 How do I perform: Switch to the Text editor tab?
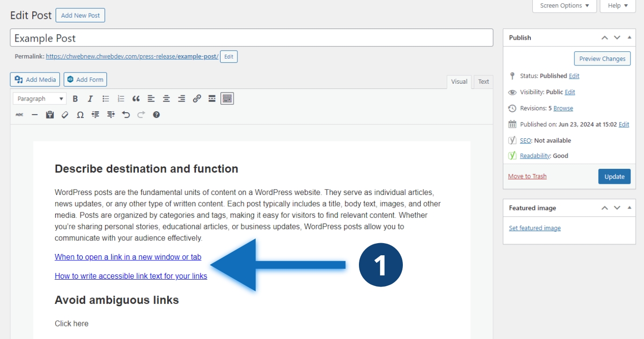(x=483, y=81)
